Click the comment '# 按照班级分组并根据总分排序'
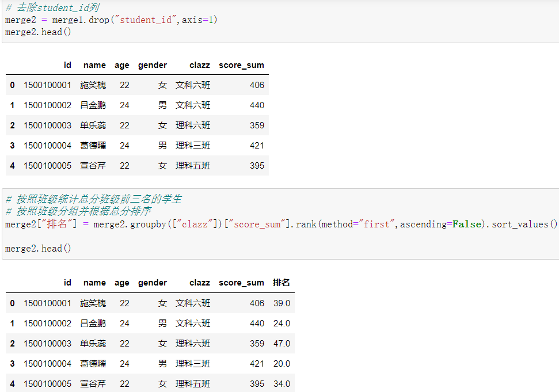Screen dimensions: 559x392 click(79, 211)
